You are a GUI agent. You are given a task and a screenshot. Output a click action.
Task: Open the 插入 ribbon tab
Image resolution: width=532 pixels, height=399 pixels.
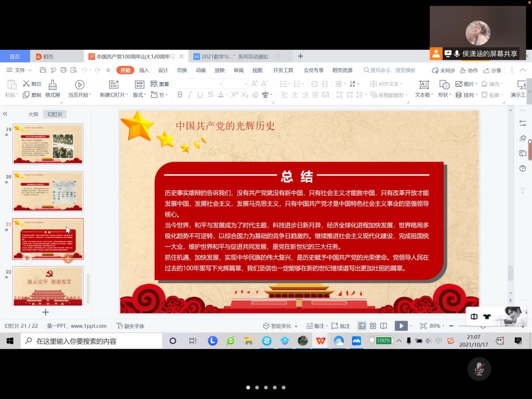[144, 70]
